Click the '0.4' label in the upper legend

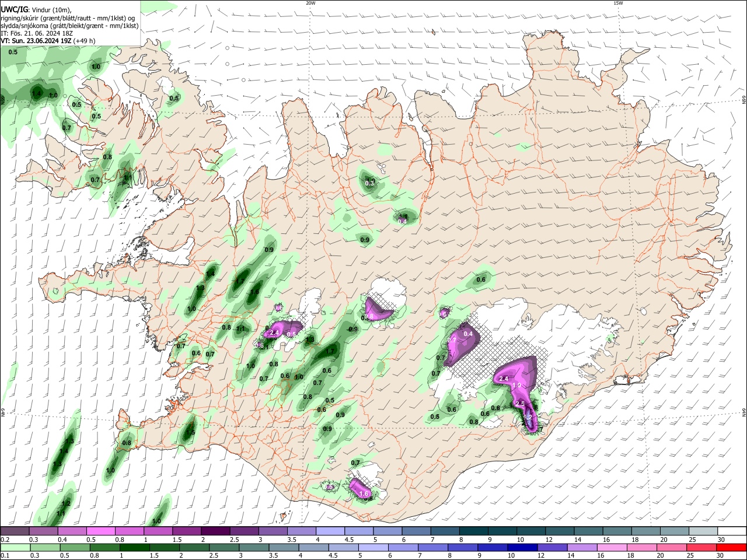(62, 540)
